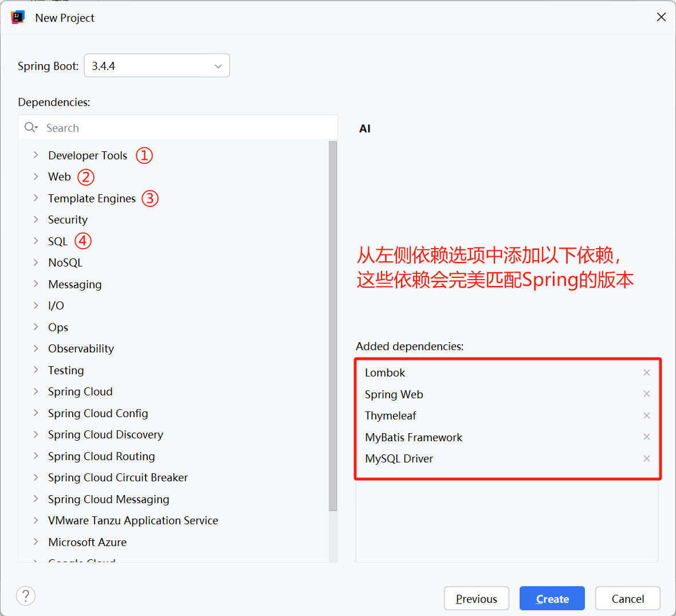This screenshot has height=616, width=676.
Task: Expand the NoSQL category arrow
Action: click(36, 262)
